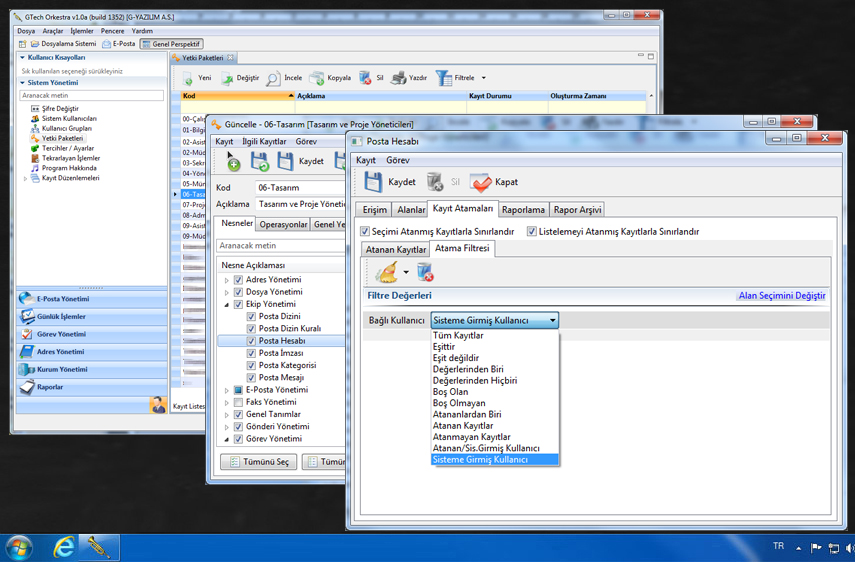
Task: Click the İncele magnifier icon
Action: point(273,78)
